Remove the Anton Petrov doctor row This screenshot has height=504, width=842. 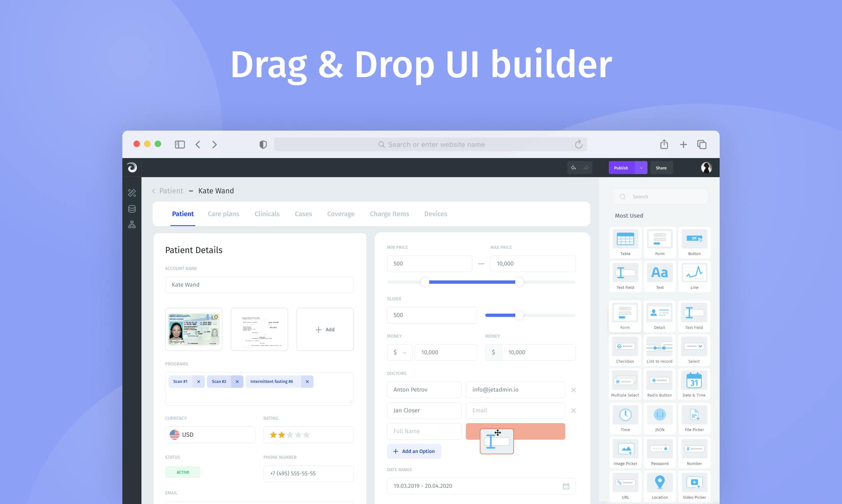(x=574, y=390)
